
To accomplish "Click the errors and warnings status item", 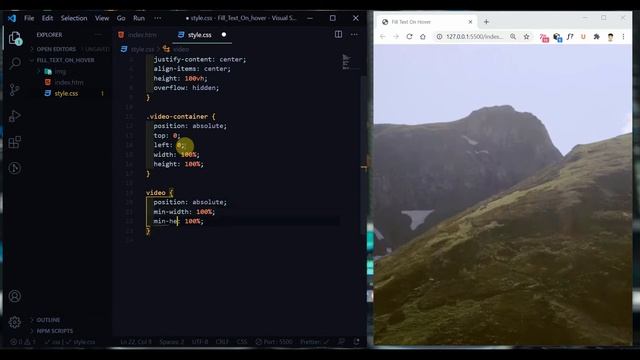I will click(x=23, y=342).
